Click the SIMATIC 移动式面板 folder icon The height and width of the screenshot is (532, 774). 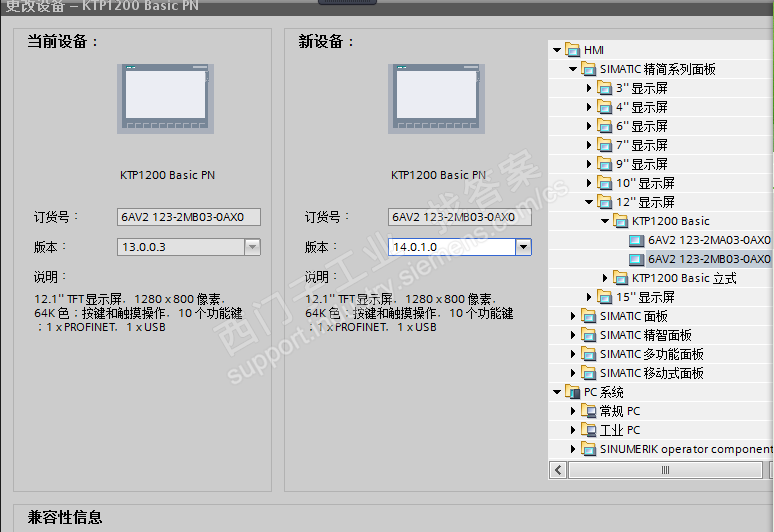[588, 373]
